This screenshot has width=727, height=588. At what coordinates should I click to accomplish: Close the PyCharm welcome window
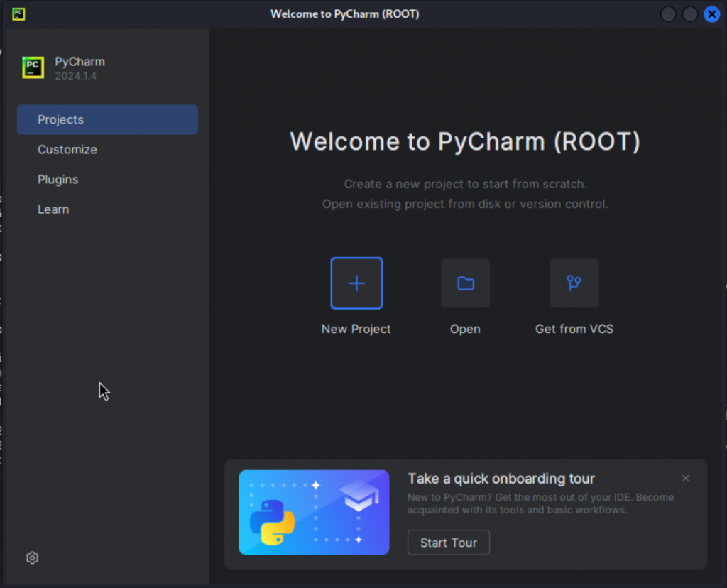tap(711, 14)
